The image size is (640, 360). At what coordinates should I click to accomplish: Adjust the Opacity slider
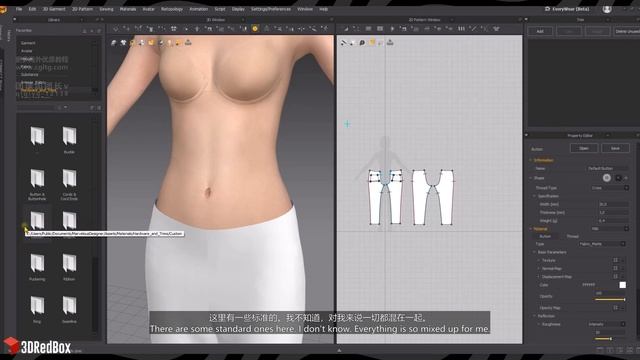(x=610, y=300)
